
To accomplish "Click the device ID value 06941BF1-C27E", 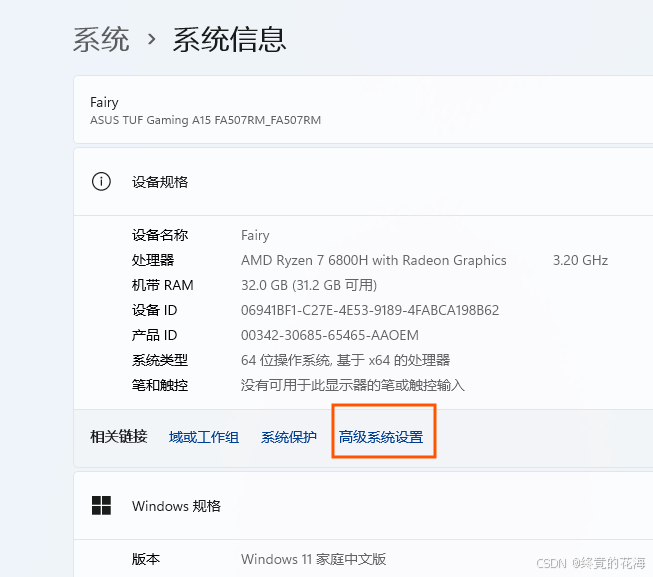I will (x=370, y=310).
